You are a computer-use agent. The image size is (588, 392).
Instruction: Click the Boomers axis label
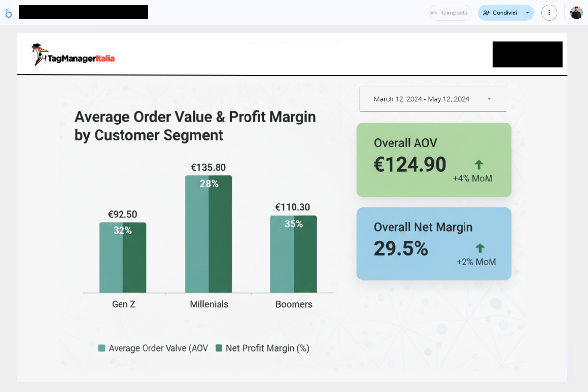[x=294, y=304]
